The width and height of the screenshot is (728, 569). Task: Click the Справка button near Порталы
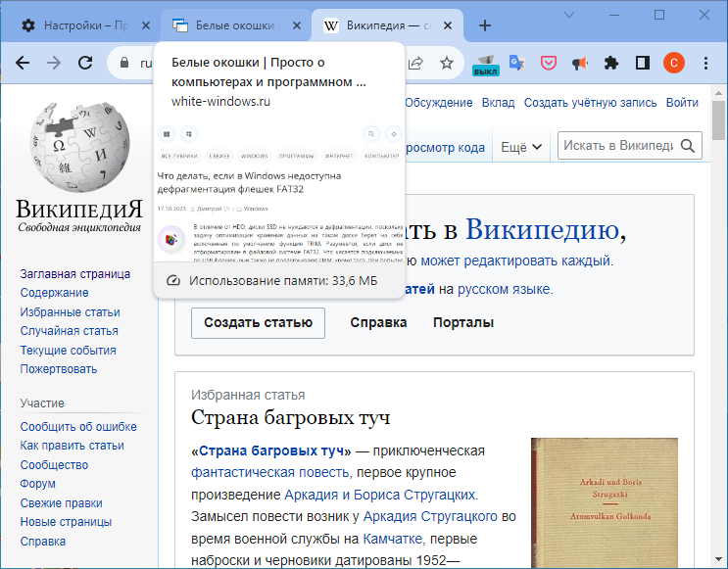pyautogui.click(x=378, y=322)
